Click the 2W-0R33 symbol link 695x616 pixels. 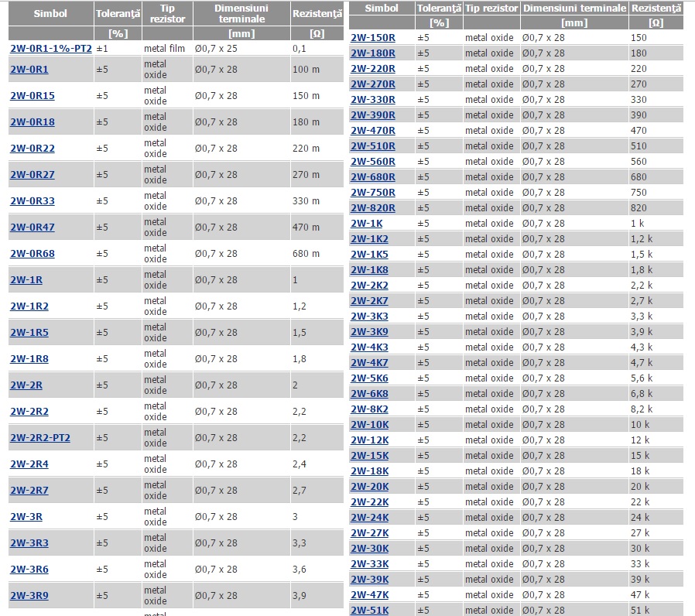point(33,201)
